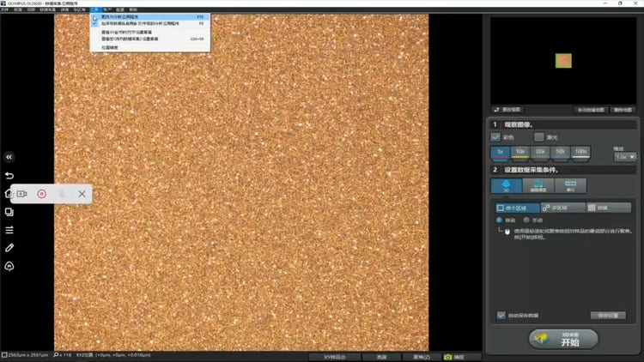Viewport: 644px width, 362px height.
Task: Toggle the 自动保存数据 auto-save checkbox
Action: point(501,315)
